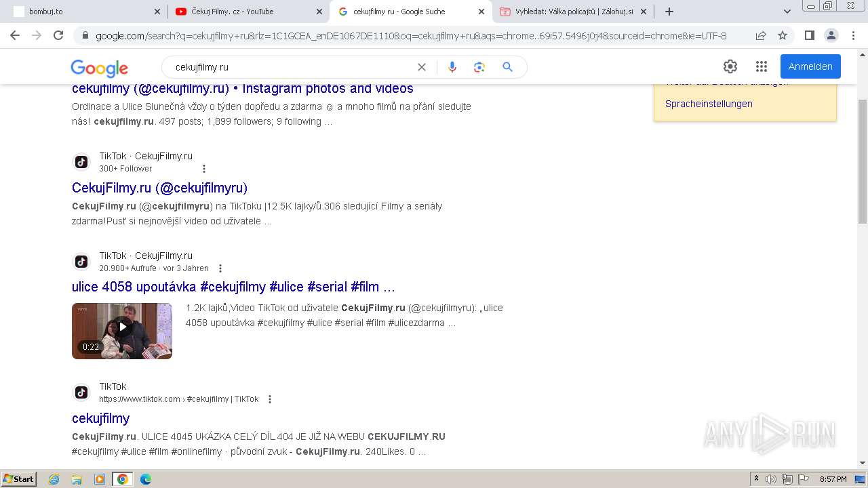Open Windows Start menu
The height and width of the screenshot is (488, 868).
coord(18,479)
